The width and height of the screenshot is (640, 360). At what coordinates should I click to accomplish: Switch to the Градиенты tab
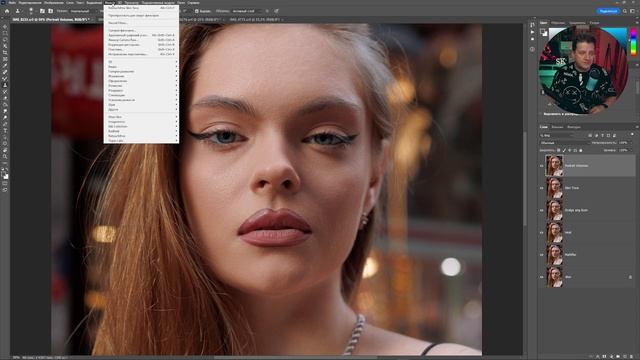[577, 23]
